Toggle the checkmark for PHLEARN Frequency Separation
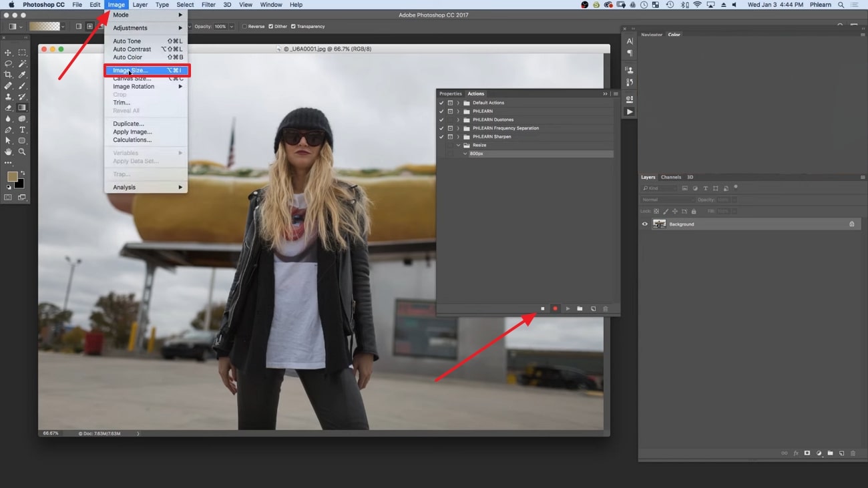Viewport: 868px width, 488px height. point(441,128)
